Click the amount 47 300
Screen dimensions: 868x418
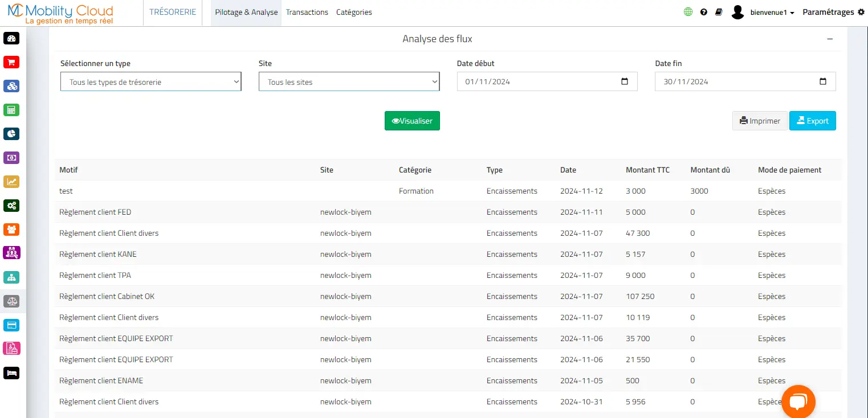tap(638, 233)
